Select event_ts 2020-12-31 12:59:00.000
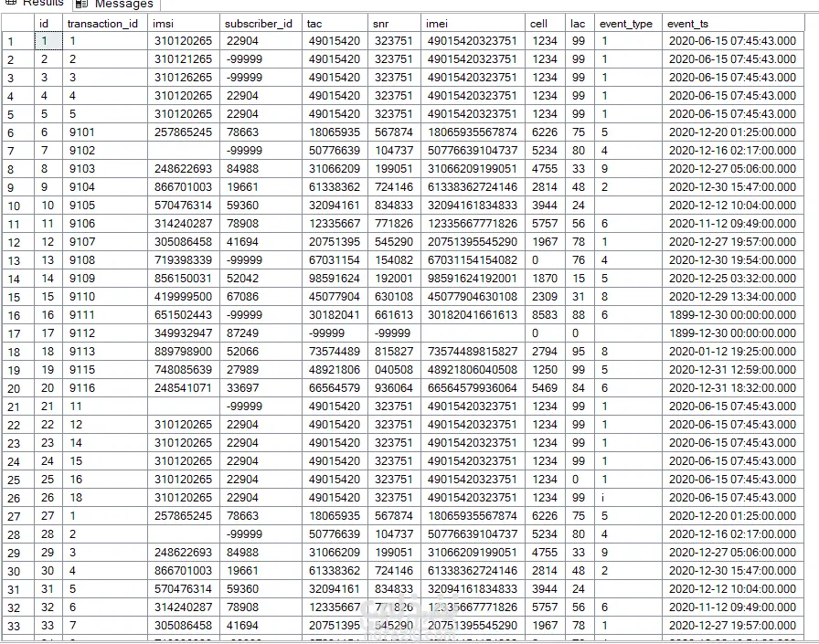Viewport: 819px width, 644px height. [733, 369]
